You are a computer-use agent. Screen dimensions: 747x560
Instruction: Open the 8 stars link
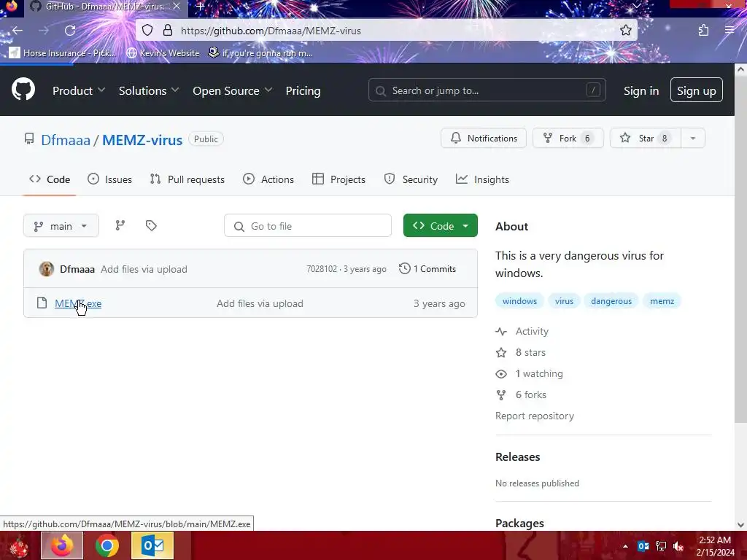[x=521, y=352]
